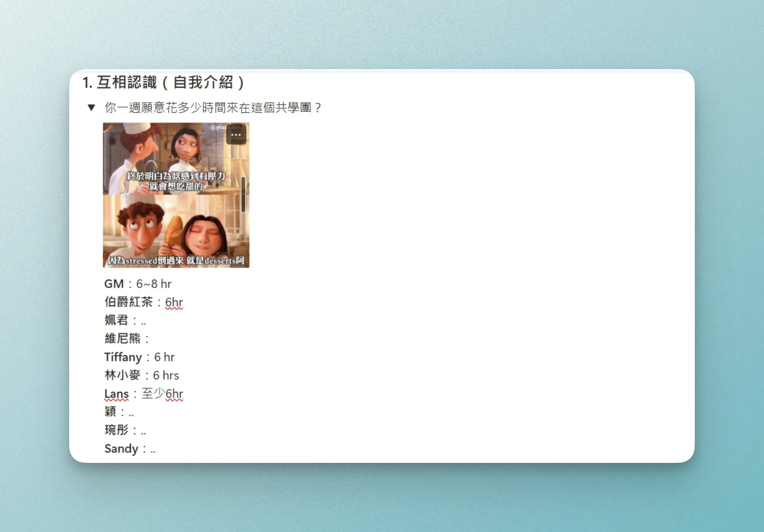This screenshot has height=532, width=764.
Task: Click the line 姵君：..
Action: [x=125, y=320]
